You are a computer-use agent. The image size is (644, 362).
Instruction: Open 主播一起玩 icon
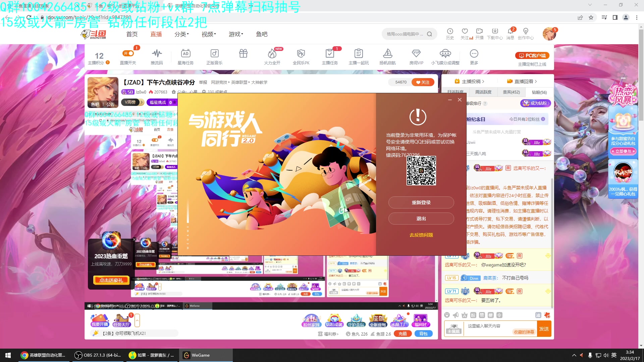point(359,53)
